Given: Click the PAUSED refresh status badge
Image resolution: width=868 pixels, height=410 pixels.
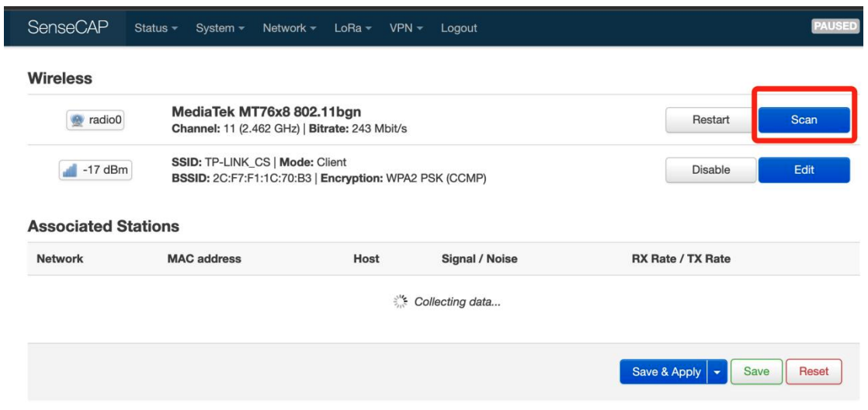Looking at the screenshot, I should (836, 26).
